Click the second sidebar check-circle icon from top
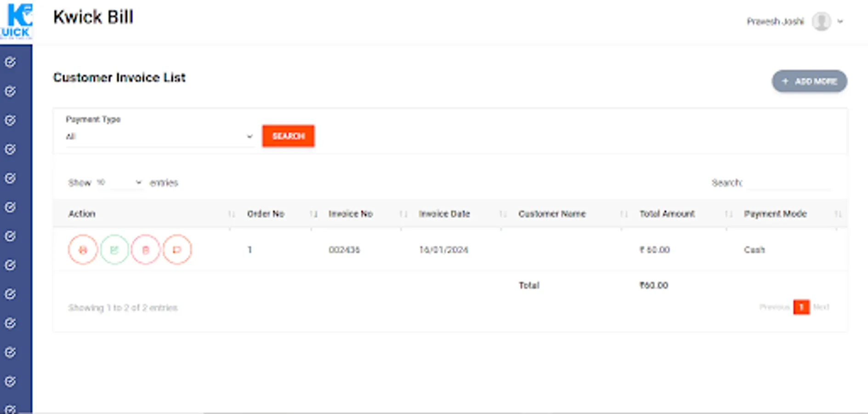Image resolution: width=868 pixels, height=414 pixels. (x=11, y=91)
